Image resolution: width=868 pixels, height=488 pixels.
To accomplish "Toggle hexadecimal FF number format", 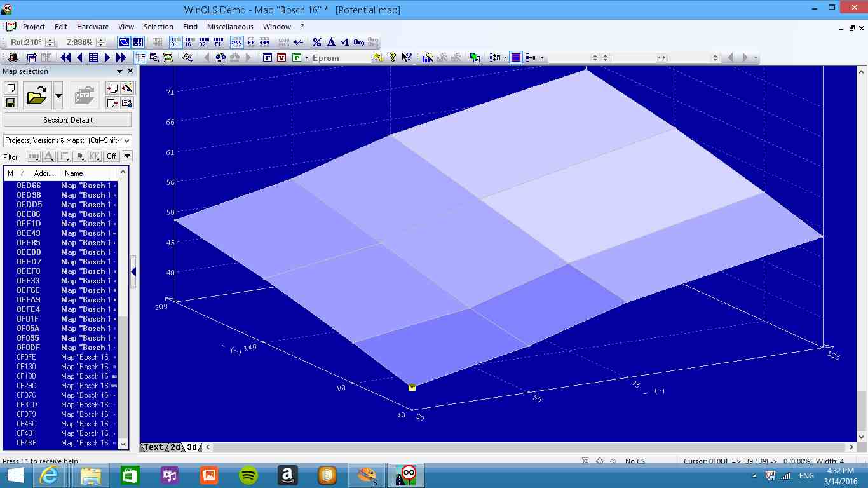I will coord(251,43).
